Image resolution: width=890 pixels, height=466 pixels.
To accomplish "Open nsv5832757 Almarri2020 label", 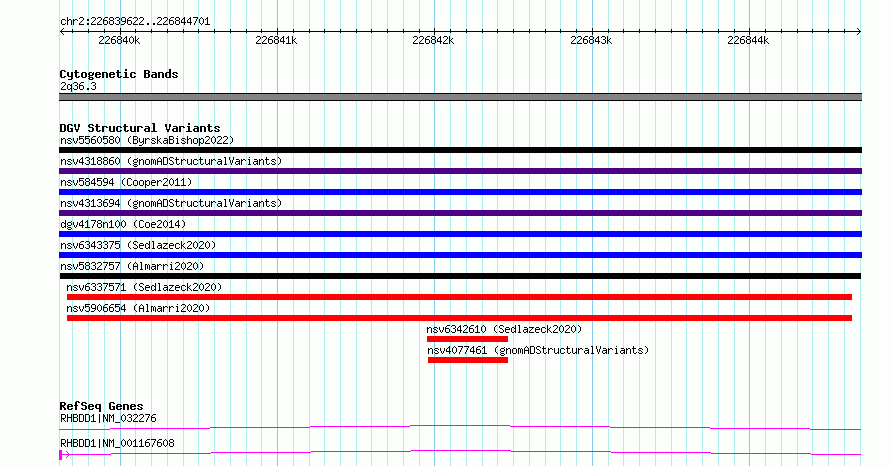I will [132, 266].
